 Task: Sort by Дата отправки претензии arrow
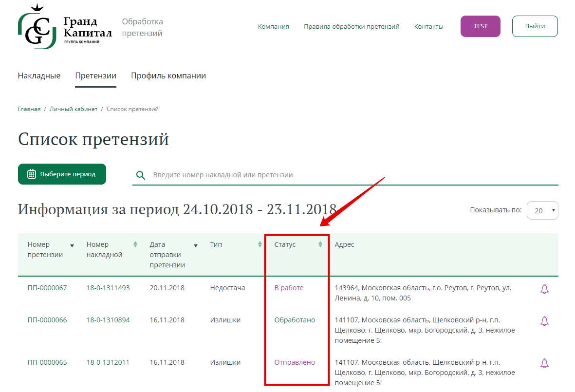coord(195,246)
